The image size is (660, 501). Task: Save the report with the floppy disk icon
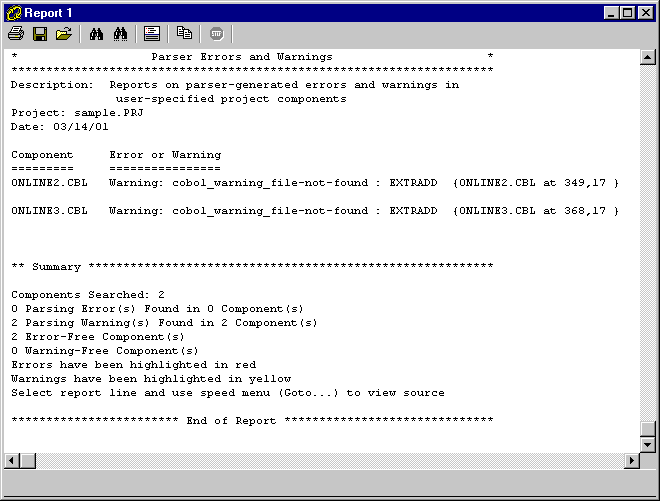40,34
